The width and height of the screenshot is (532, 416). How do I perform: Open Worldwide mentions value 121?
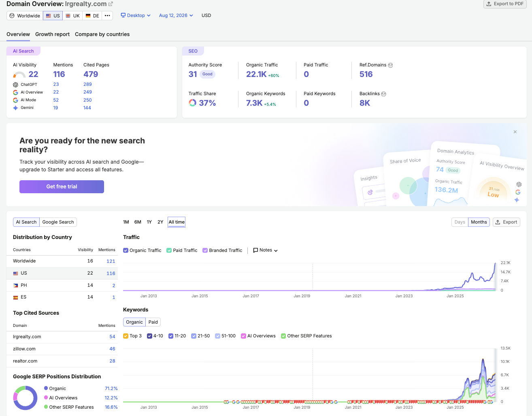click(111, 261)
